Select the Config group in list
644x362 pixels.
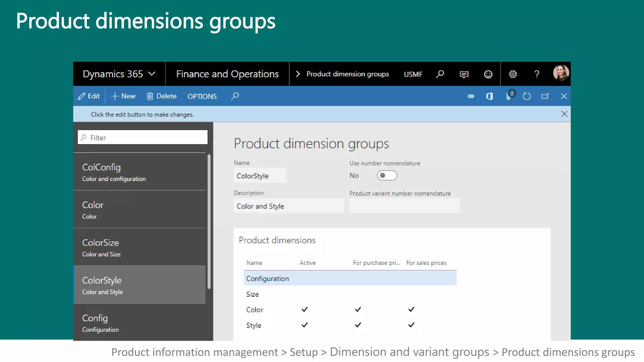139,323
